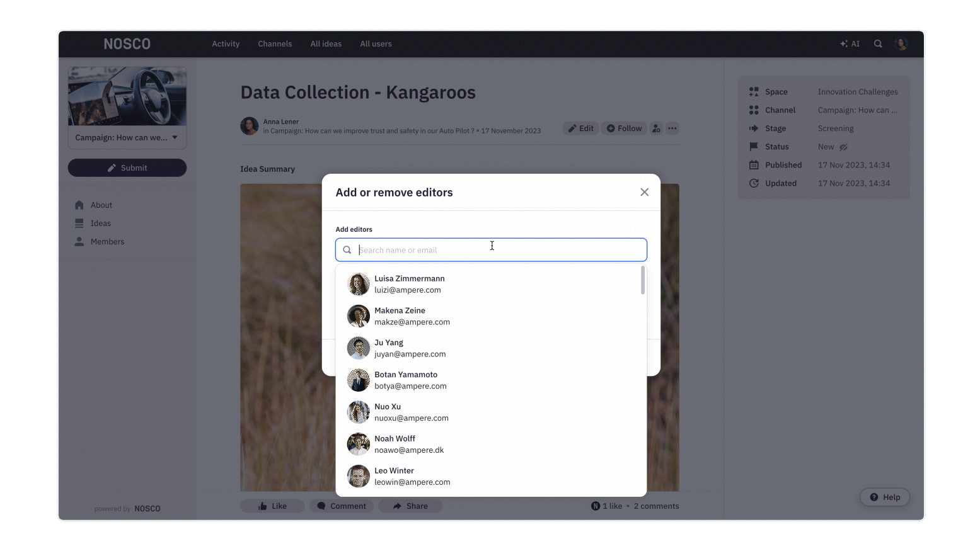This screenshot has height=551, width=980.
Task: Click Makena Zeine's profile picture
Action: point(359,316)
